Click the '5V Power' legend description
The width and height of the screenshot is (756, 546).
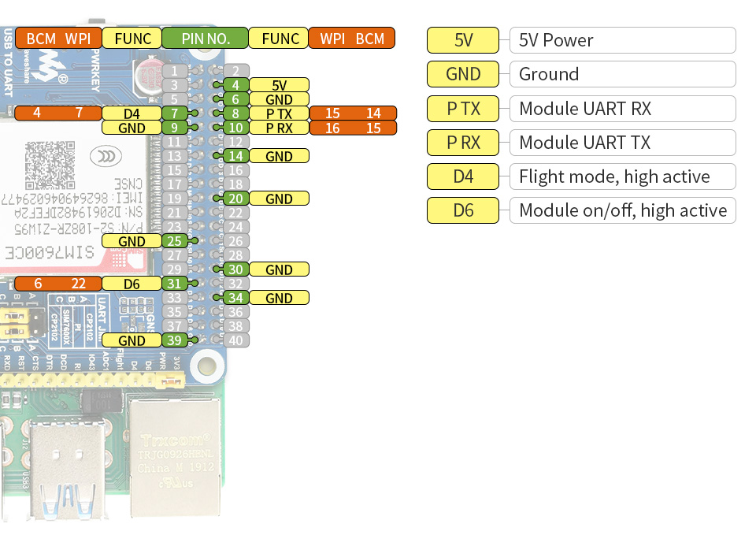[622, 40]
